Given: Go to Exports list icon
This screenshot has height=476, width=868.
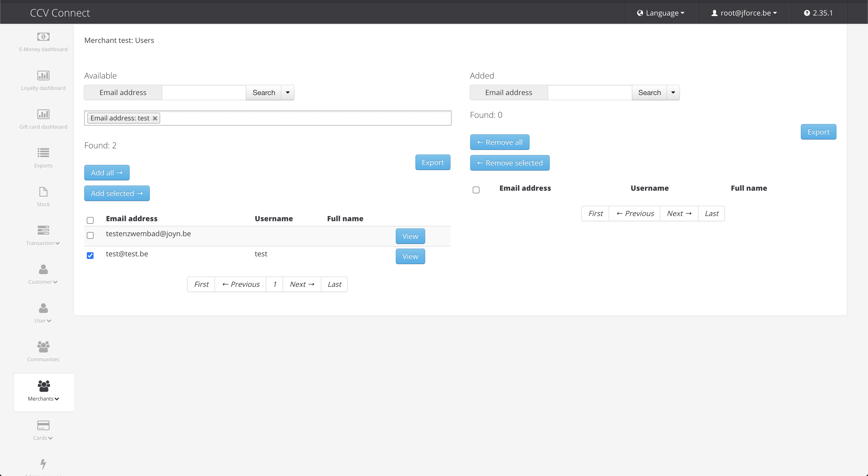Looking at the screenshot, I should pyautogui.click(x=43, y=153).
